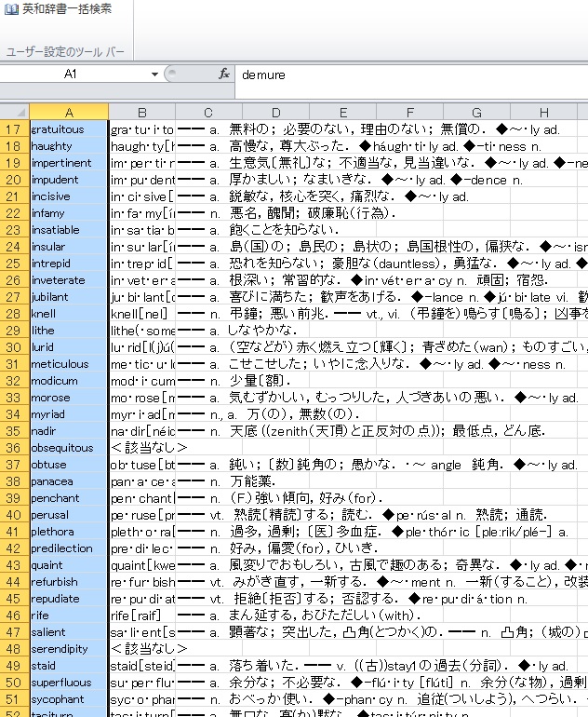Select the cell containing meticulous
The width and height of the screenshot is (588, 717).
pyautogui.click(x=69, y=364)
